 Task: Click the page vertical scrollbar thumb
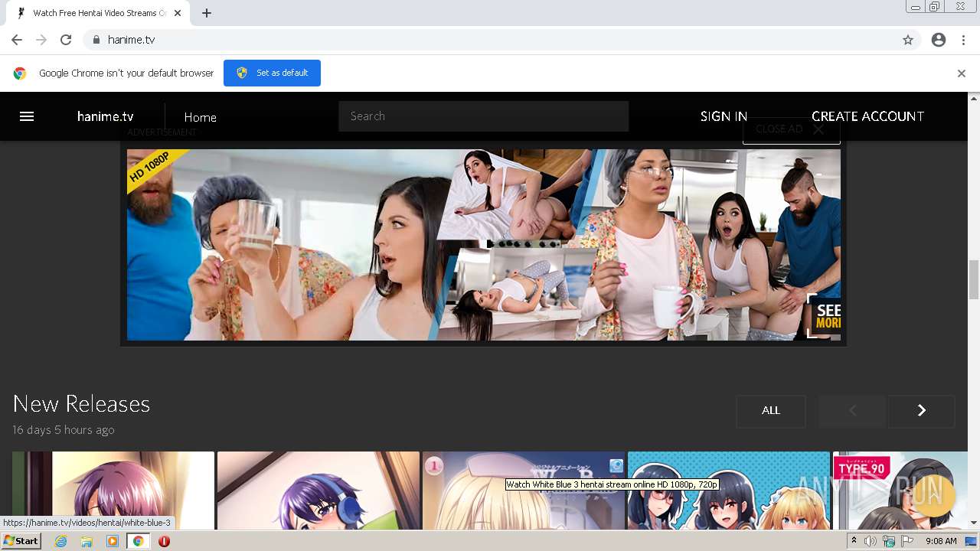[974, 279]
